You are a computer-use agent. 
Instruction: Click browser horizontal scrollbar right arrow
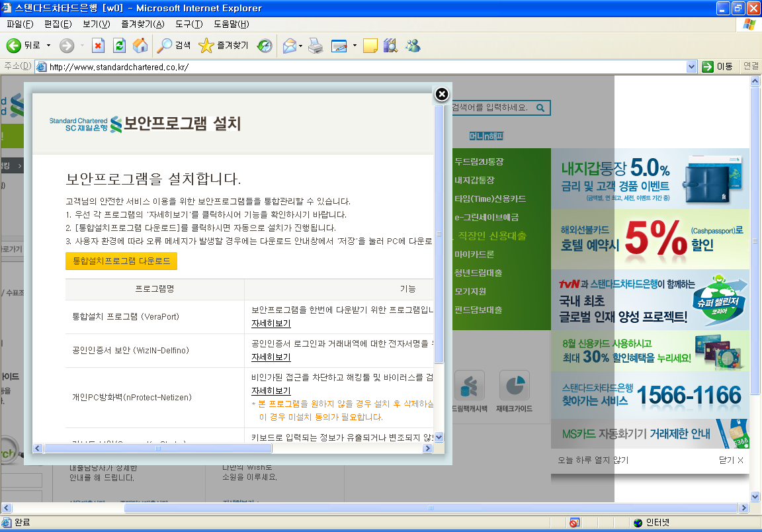pyautogui.click(x=743, y=508)
